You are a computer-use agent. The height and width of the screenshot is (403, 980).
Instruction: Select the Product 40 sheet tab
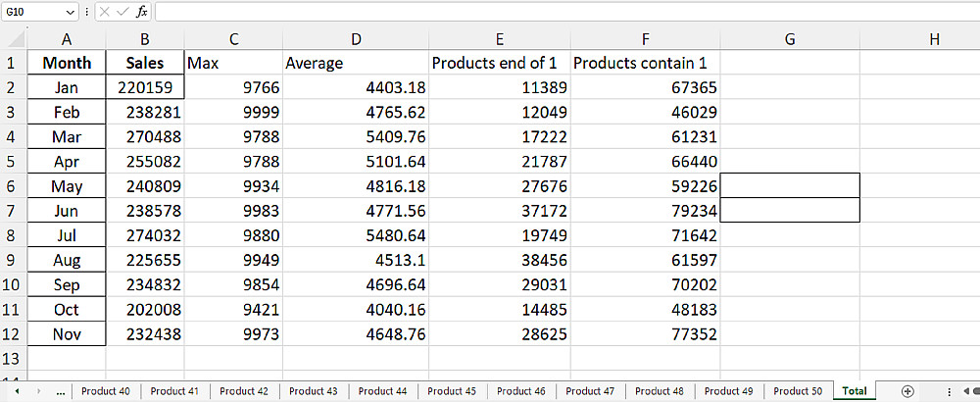tap(106, 391)
